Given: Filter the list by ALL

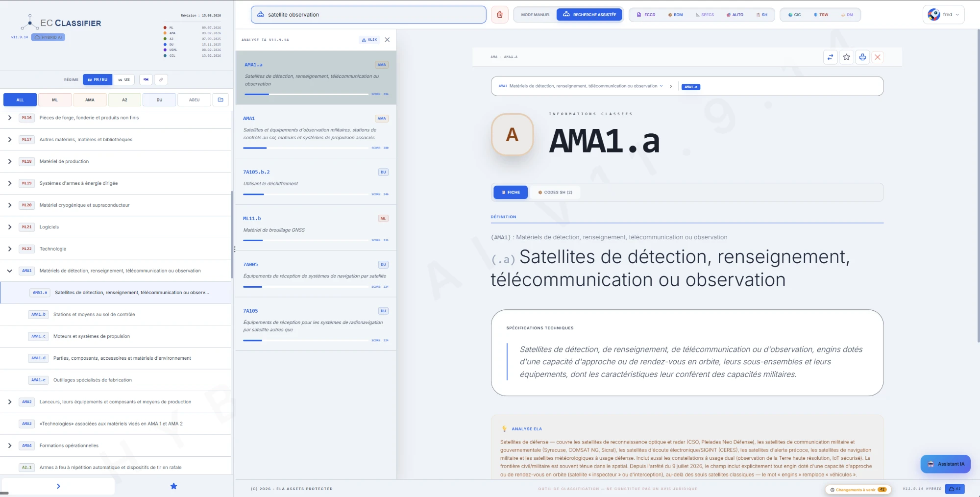Looking at the screenshot, I should pyautogui.click(x=20, y=100).
